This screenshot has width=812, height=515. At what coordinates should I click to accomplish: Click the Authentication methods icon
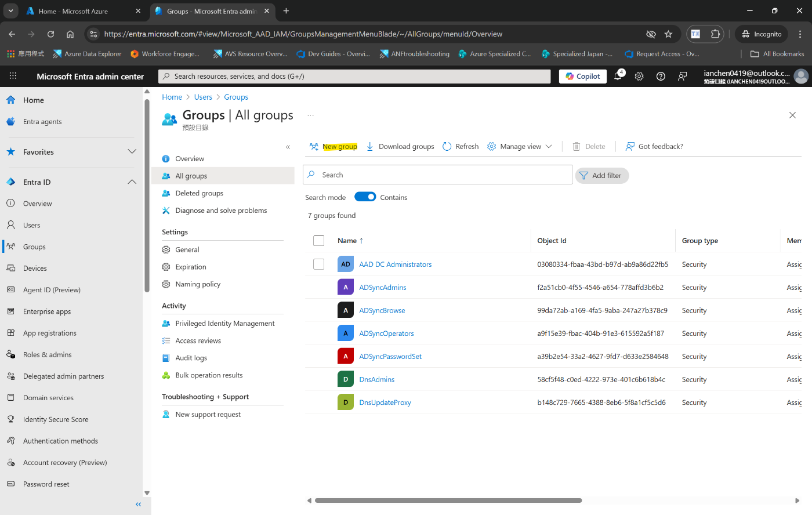[x=10, y=441]
